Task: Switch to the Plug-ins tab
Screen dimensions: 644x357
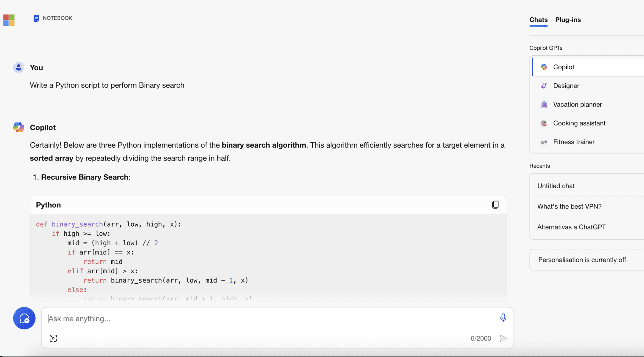Action: pos(568,20)
